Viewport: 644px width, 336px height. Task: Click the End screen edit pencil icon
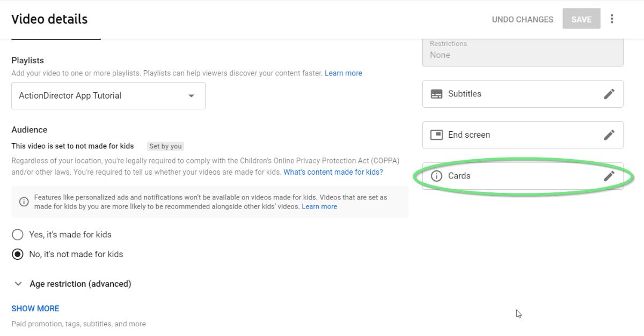609,135
